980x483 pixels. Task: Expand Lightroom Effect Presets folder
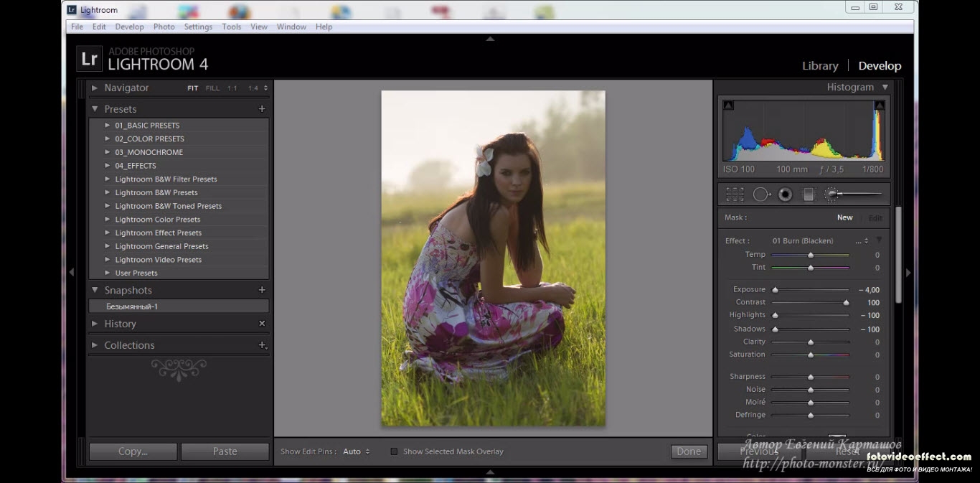point(108,233)
